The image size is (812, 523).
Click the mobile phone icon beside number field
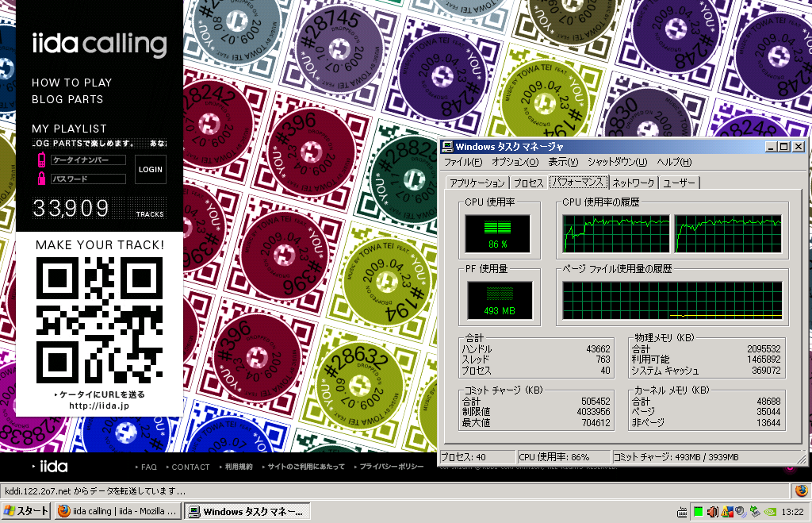pyautogui.click(x=41, y=160)
